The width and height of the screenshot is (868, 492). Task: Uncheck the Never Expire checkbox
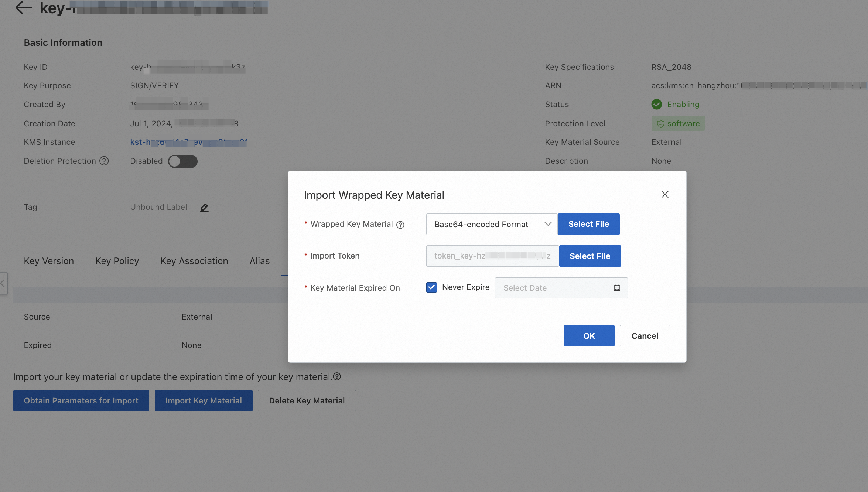(x=431, y=287)
